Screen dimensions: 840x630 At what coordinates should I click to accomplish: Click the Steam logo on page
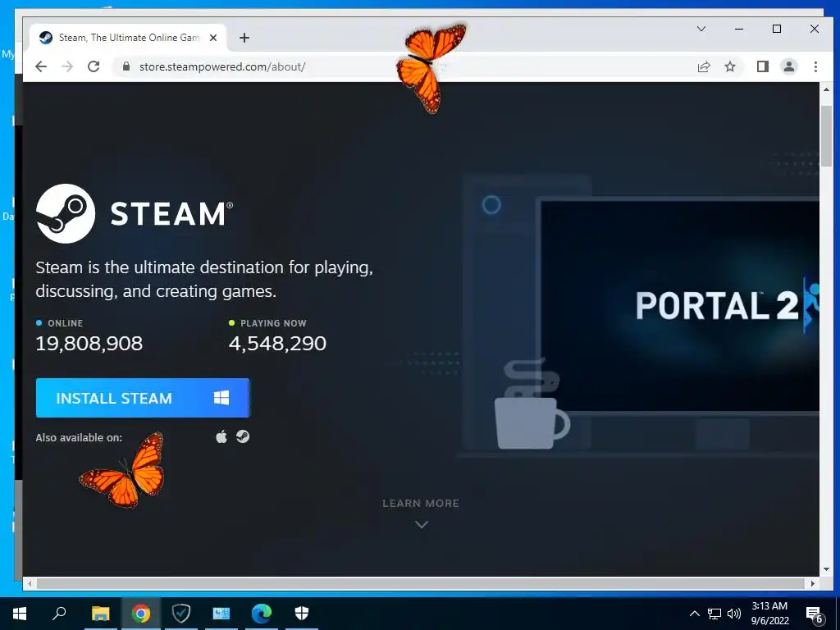pyautogui.click(x=135, y=213)
